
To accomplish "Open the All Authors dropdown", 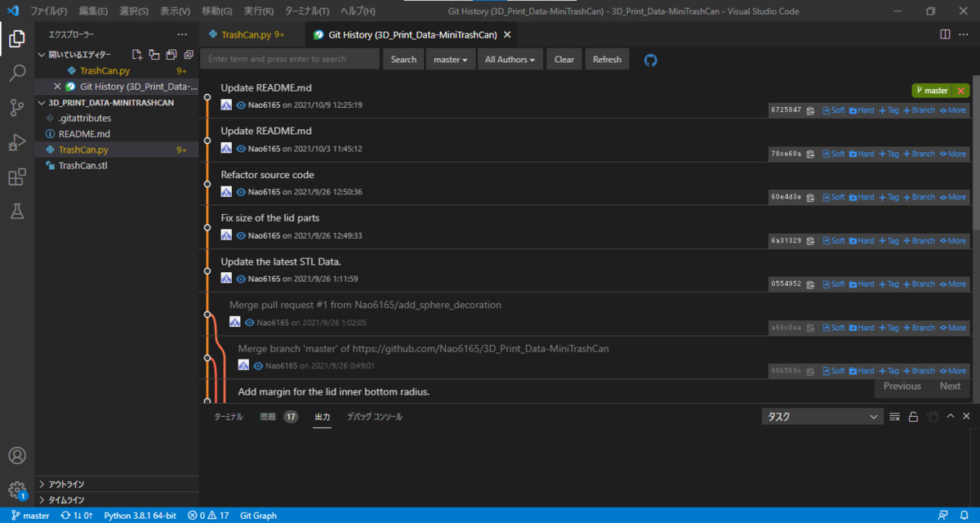I will coord(510,60).
